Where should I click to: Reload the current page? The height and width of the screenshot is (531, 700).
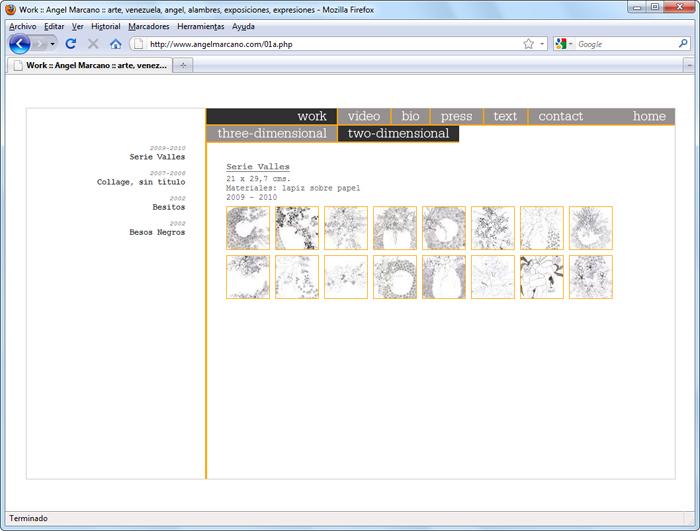coord(70,44)
